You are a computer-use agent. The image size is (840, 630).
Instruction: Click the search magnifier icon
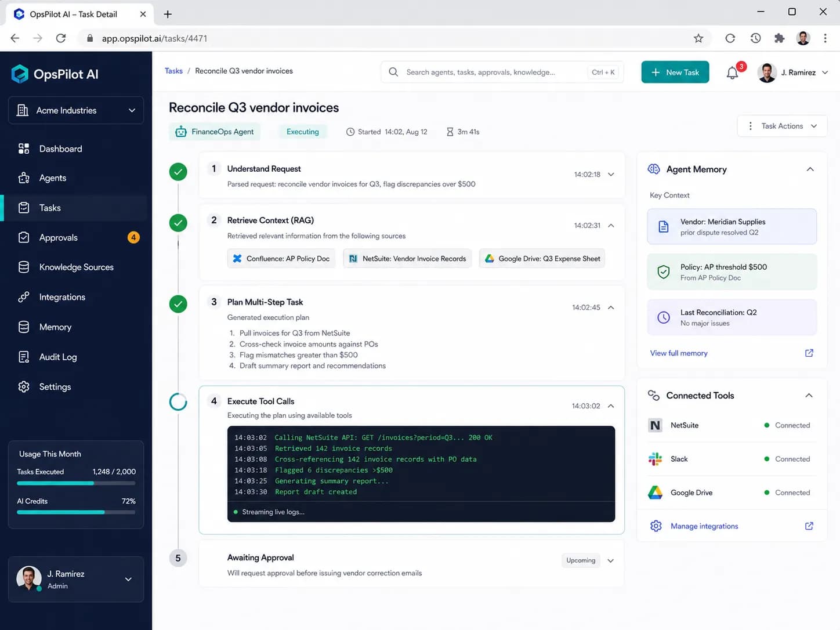(x=393, y=72)
